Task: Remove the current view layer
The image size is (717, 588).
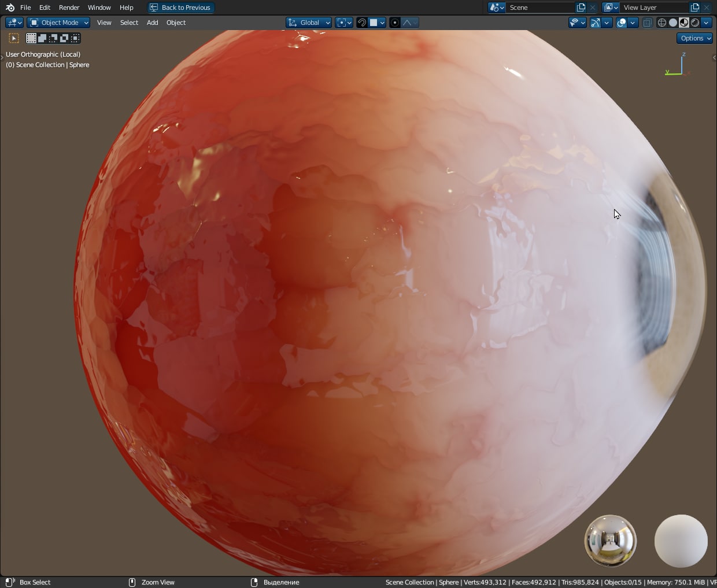Action: coord(707,8)
